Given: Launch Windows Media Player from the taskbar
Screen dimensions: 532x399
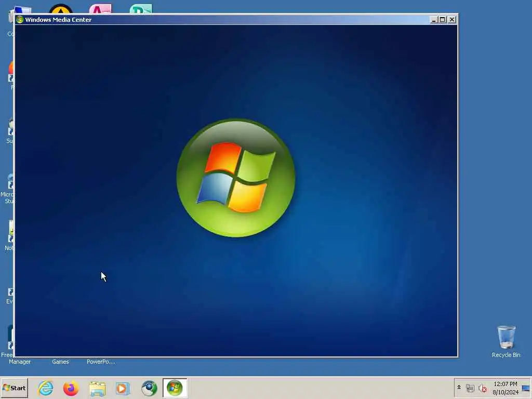Looking at the screenshot, I should (x=123, y=388).
